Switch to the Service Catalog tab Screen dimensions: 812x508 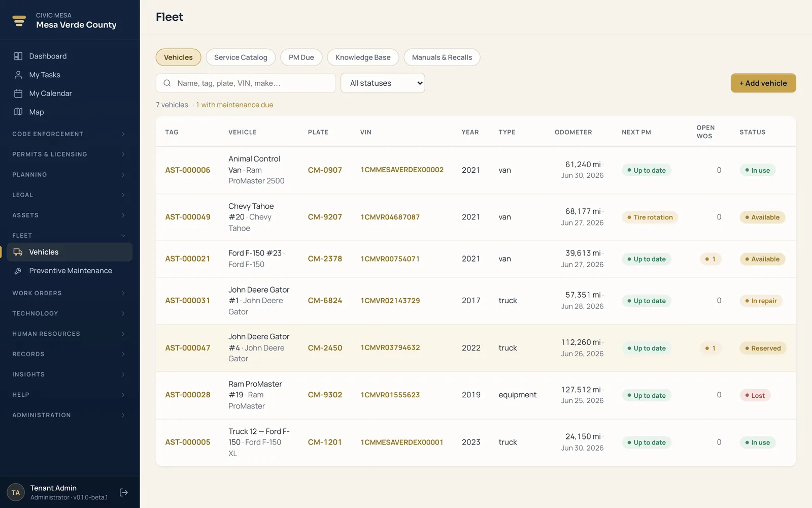point(241,57)
